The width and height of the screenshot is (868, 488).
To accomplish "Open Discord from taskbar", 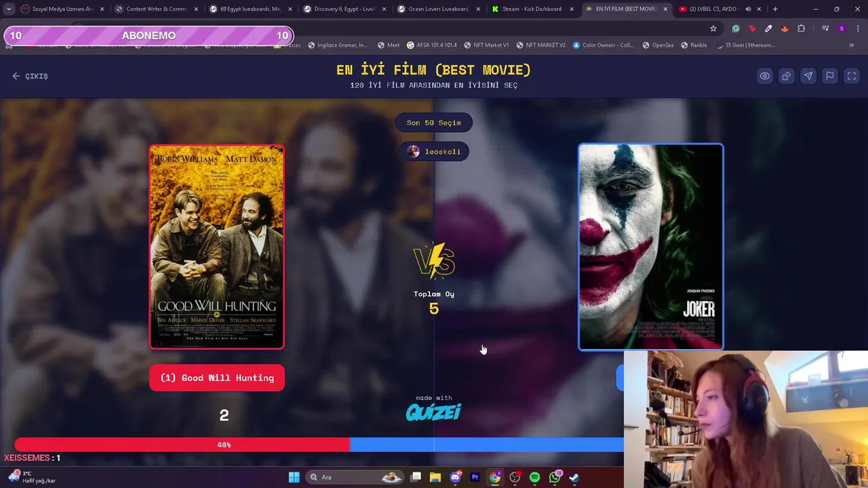I will pos(456,477).
